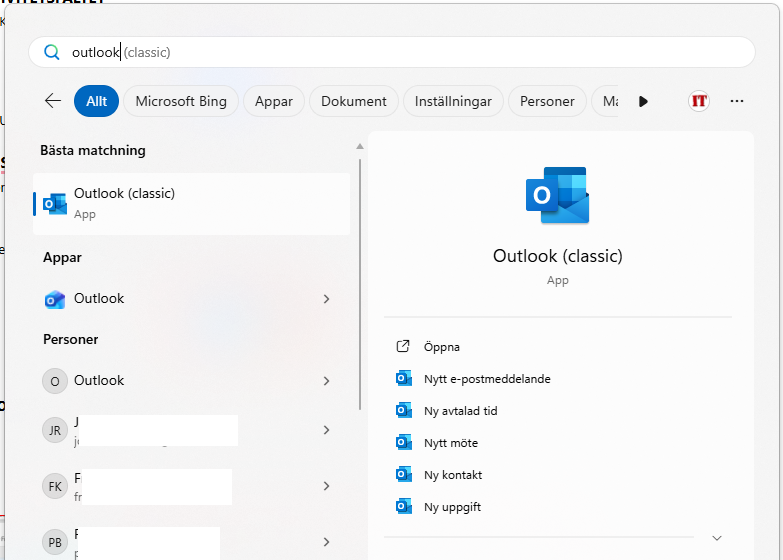Image resolution: width=783 pixels, height=560 pixels.
Task: Select the Allt filter tab
Action: click(96, 101)
